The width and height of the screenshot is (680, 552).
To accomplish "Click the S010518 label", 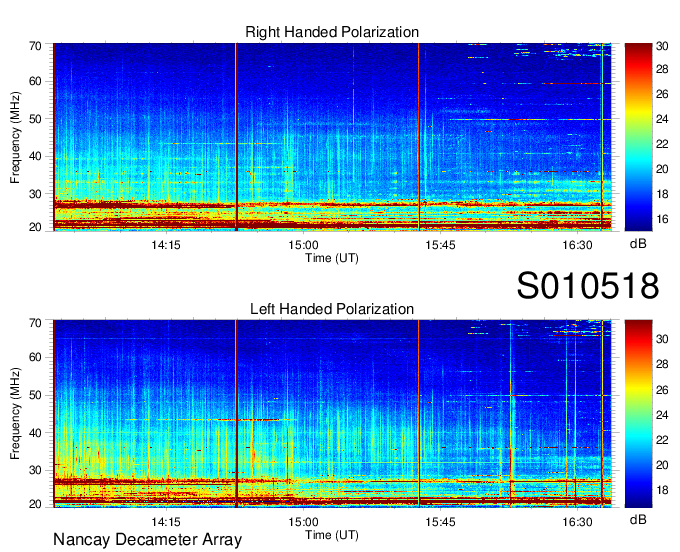I will (588, 286).
